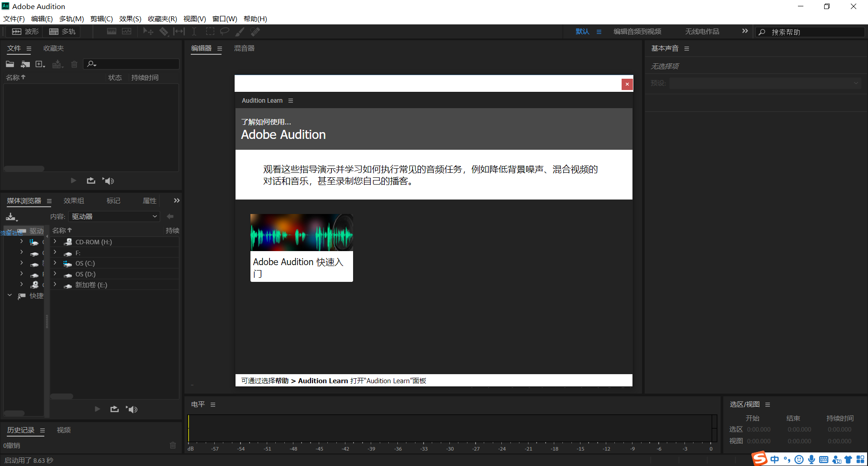Select the 无线电作品 workspace
868x466 pixels.
point(702,32)
